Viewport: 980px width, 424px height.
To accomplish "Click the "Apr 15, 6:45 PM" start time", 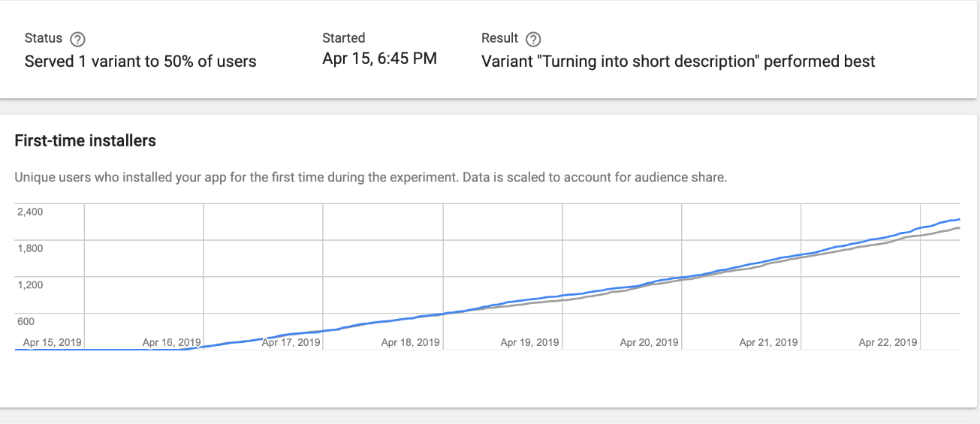I will click(379, 59).
